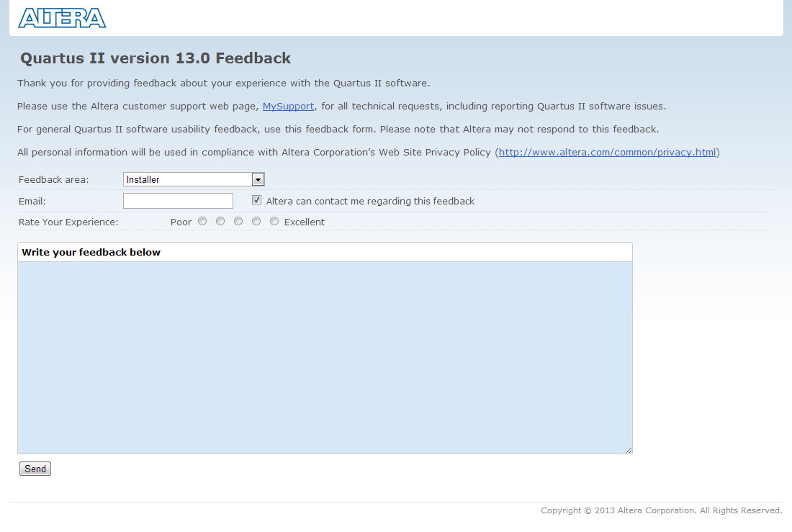The image size is (792, 532).
Task: Select the second experience rating radio button
Action: pyautogui.click(x=220, y=221)
